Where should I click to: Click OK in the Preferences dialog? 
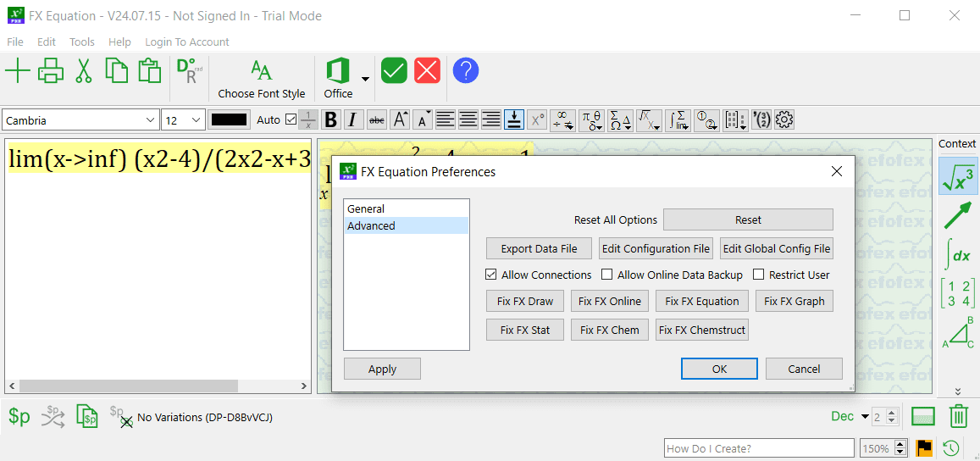(719, 369)
